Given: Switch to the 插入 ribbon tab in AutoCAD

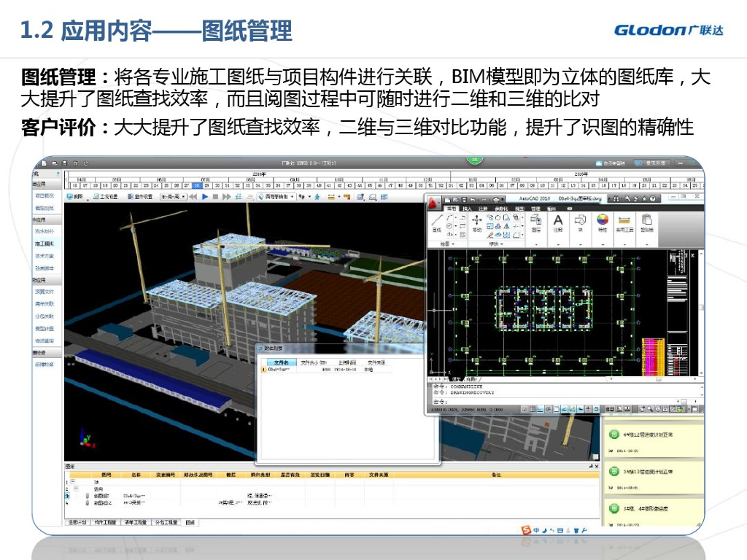Looking at the screenshot, I should pos(466,209).
